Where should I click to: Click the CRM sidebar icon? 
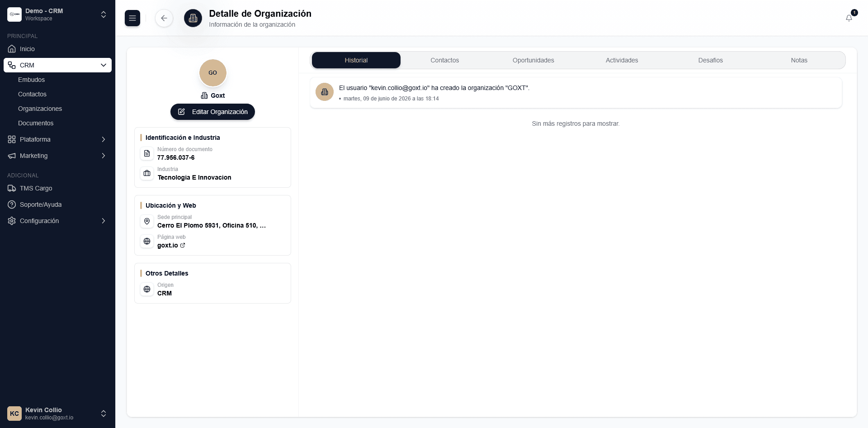(12, 65)
